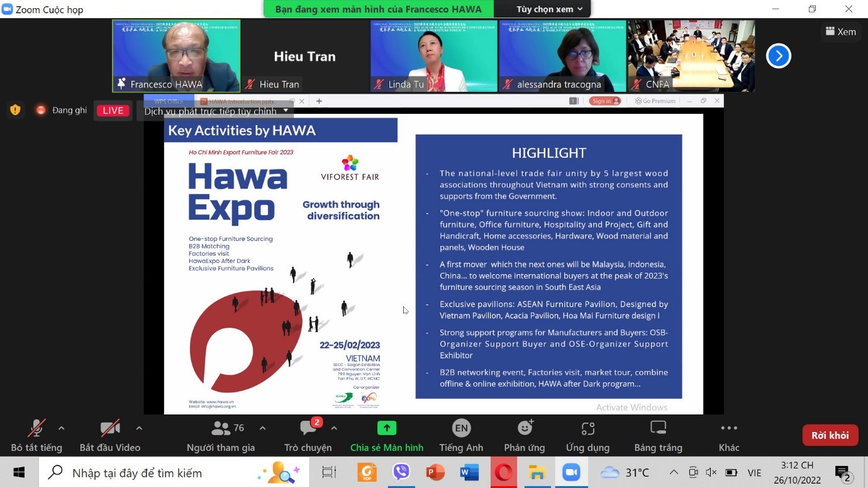This screenshot has height=488, width=868.
Task: Select alessandra tracogna video thumbnail
Action: (x=562, y=56)
